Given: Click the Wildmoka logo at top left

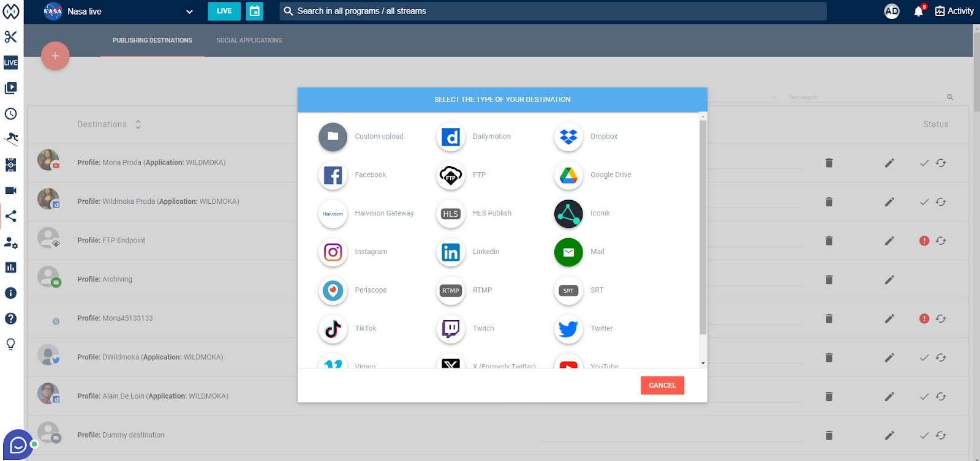Looking at the screenshot, I should tap(11, 11).
